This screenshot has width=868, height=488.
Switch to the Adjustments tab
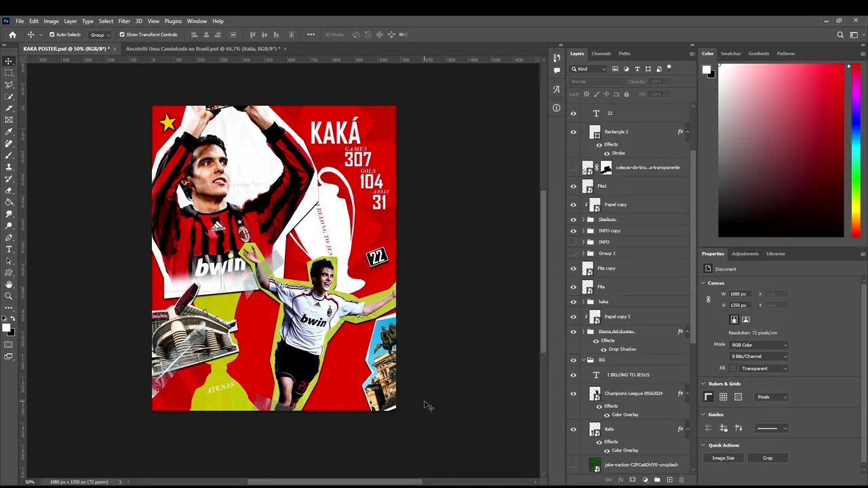(x=745, y=253)
